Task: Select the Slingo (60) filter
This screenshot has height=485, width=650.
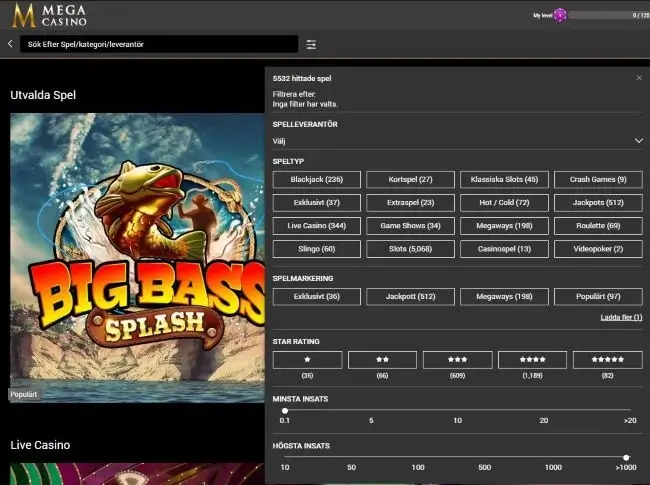Action: point(317,249)
